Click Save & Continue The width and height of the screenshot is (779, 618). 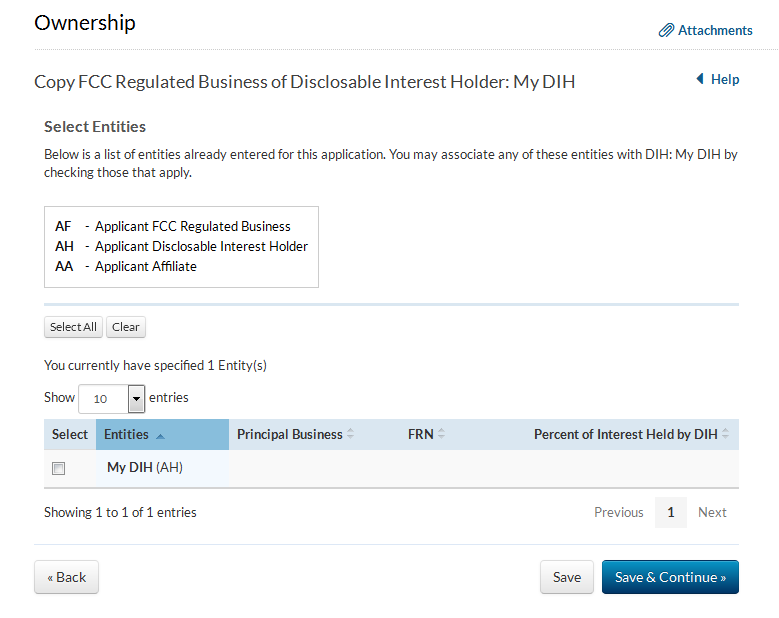tap(670, 577)
